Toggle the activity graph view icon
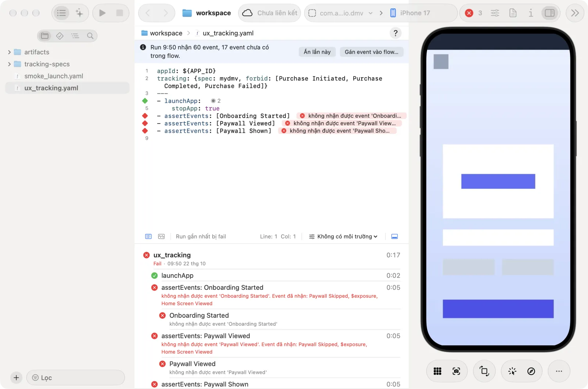This screenshot has height=389, width=588. 161,236
